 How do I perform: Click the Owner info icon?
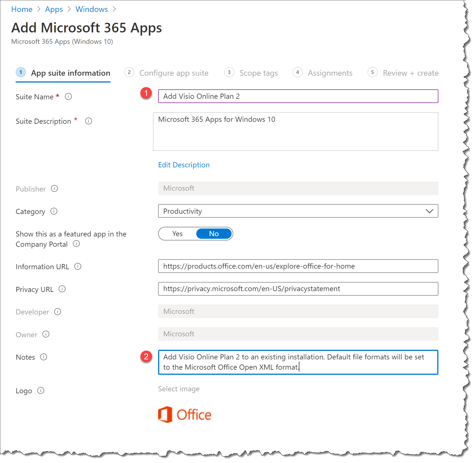[46, 335]
